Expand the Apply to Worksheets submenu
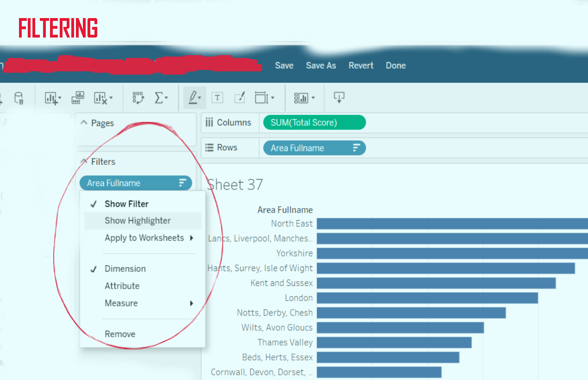Screen dimensions: 588x380 (148, 238)
